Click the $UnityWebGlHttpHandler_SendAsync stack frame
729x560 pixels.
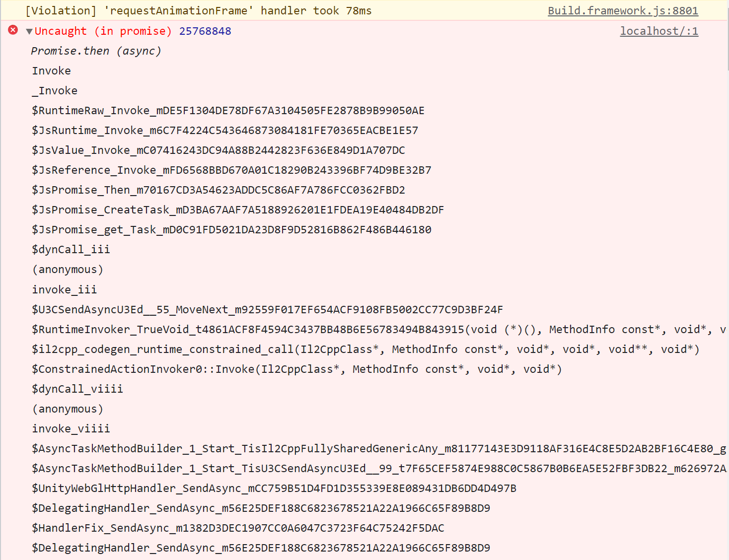(274, 489)
